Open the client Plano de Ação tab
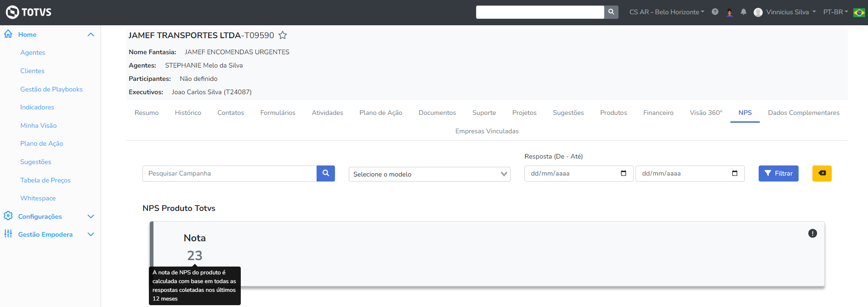Viewport: 868px width, 307px height. 381,113
